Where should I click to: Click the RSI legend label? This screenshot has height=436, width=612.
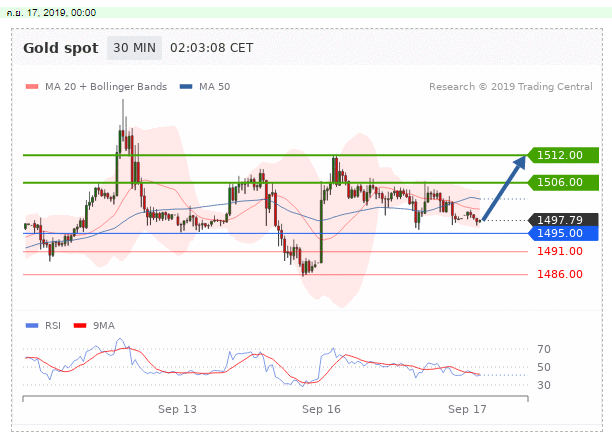pyautogui.click(x=53, y=326)
